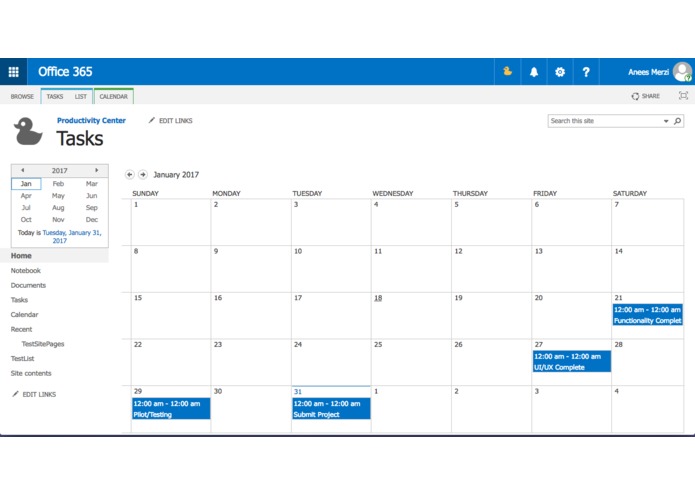The height and width of the screenshot is (494, 695).
Task: Click the January 2017 calendar heading
Action: pyautogui.click(x=176, y=175)
